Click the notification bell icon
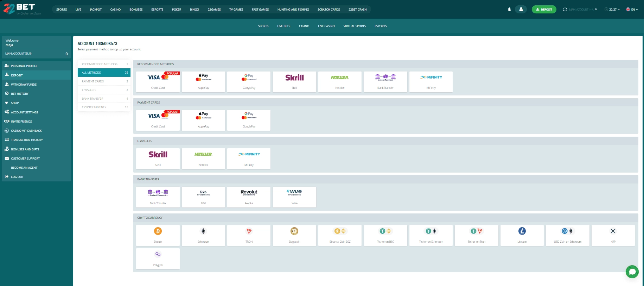 [x=509, y=10]
